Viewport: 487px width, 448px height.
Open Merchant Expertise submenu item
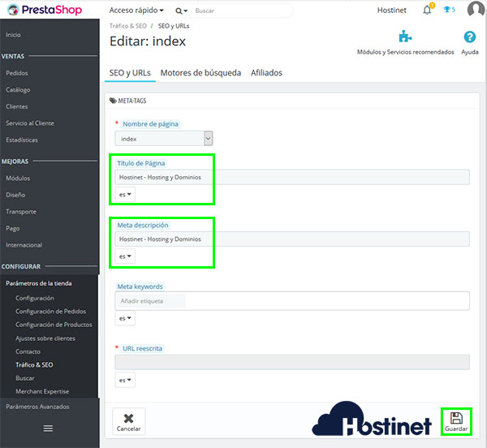click(x=42, y=391)
